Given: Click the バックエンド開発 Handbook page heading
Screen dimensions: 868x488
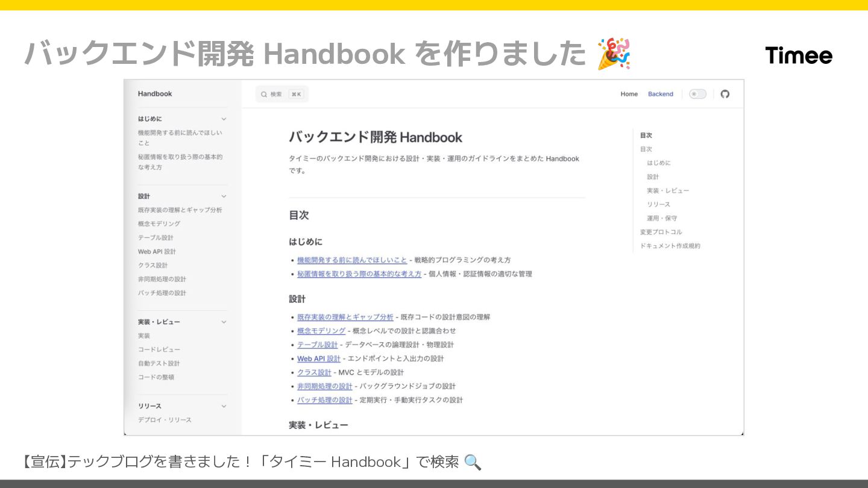Looking at the screenshot, I should click(x=376, y=137).
